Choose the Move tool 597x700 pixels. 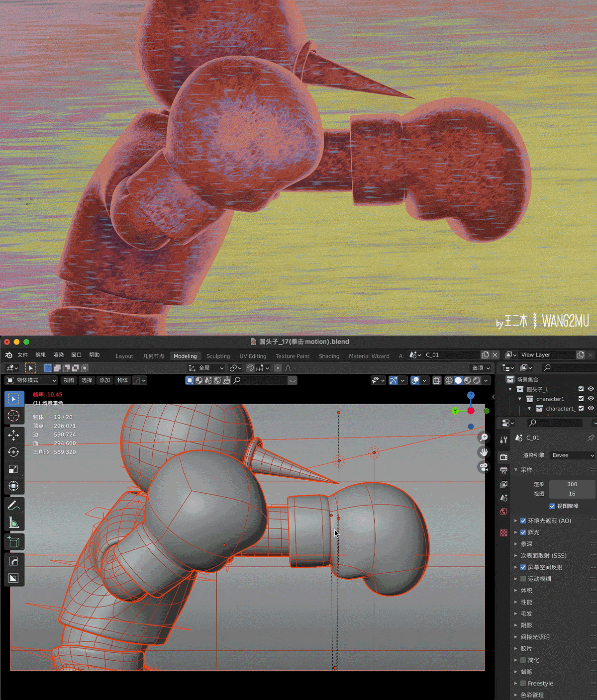click(14, 436)
